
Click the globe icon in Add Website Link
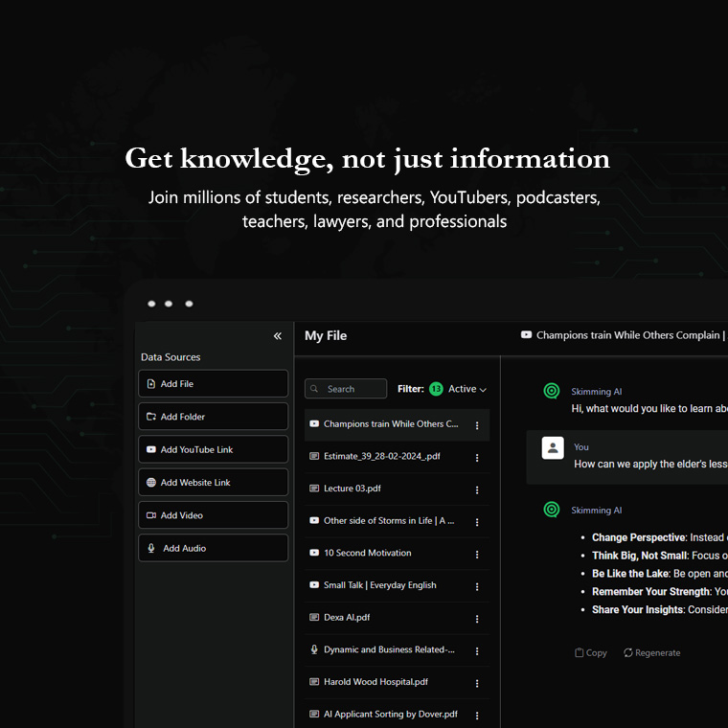pos(151,483)
